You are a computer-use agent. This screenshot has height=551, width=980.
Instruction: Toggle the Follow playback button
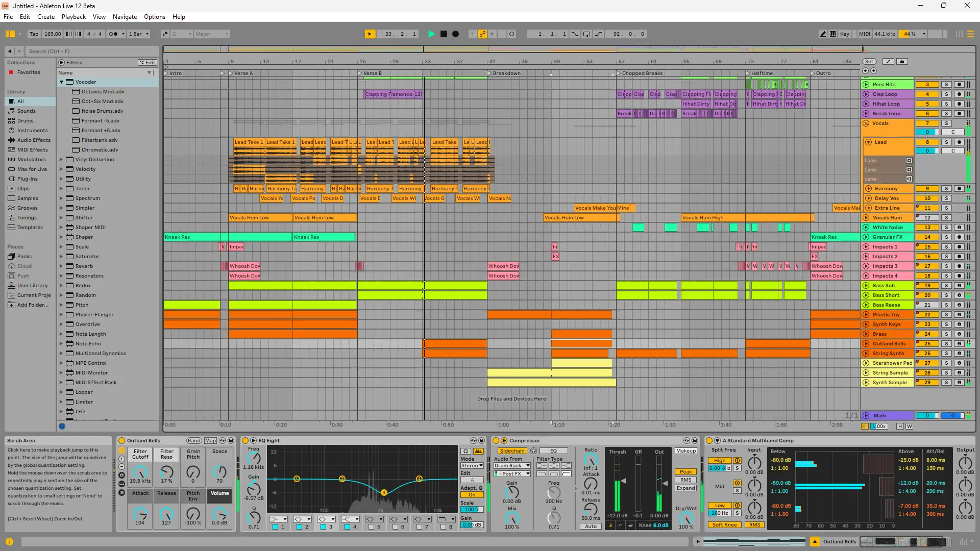point(371,34)
